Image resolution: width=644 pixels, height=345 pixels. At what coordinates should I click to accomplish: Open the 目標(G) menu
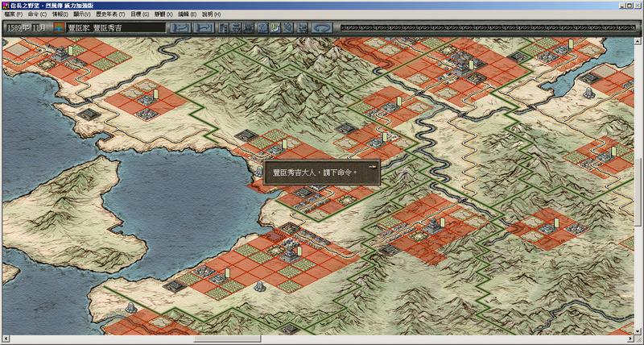pos(139,14)
